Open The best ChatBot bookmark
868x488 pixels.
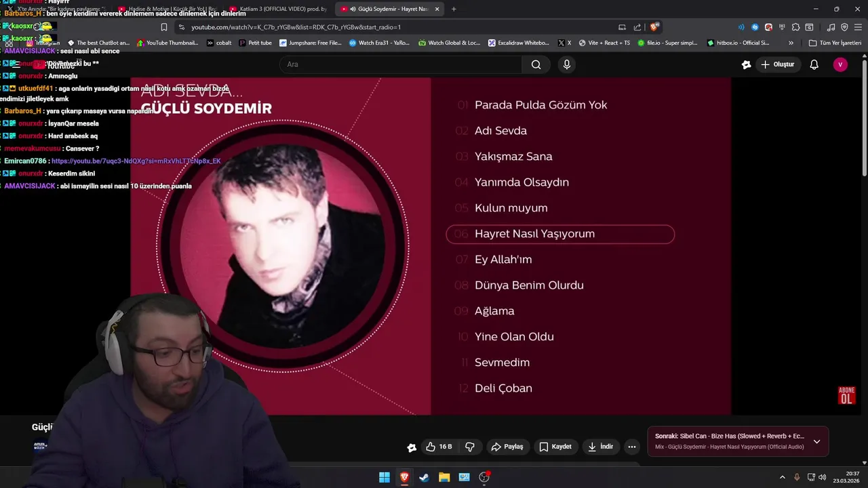(99, 43)
